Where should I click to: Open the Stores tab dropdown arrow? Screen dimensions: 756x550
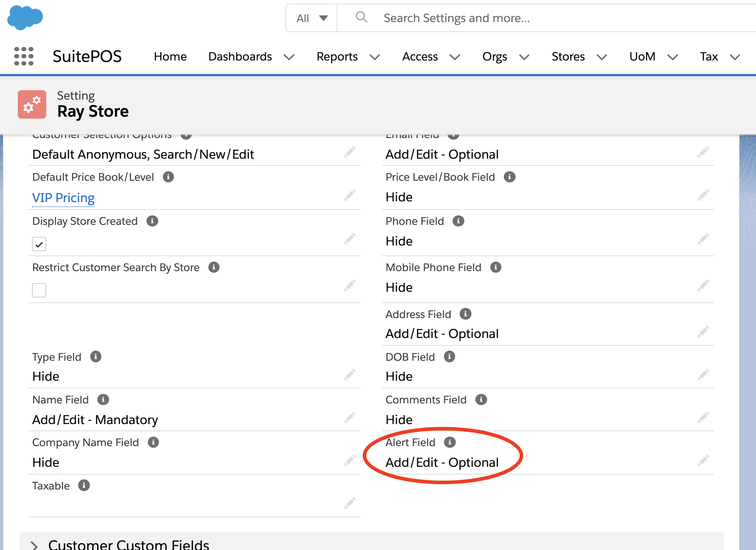[x=602, y=57]
